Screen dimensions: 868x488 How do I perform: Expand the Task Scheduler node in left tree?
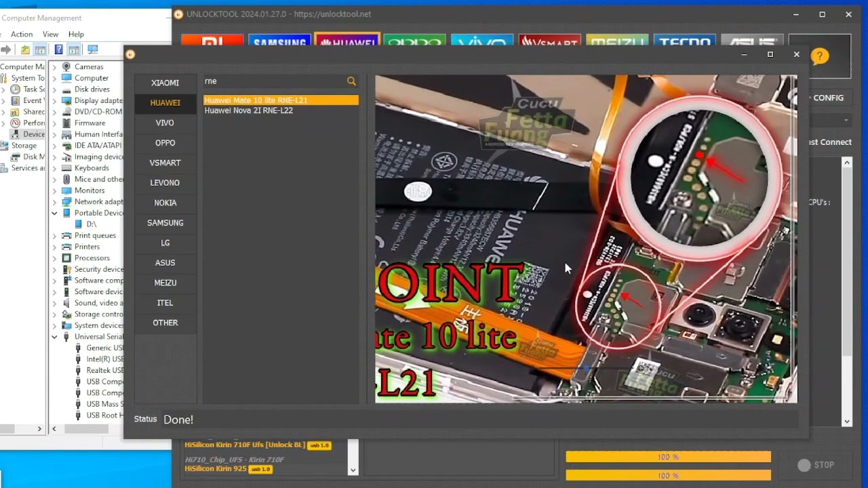tap(4, 89)
